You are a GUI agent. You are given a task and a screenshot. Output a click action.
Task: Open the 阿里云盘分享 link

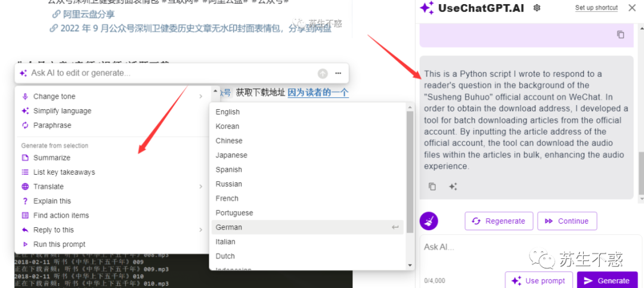(89, 14)
